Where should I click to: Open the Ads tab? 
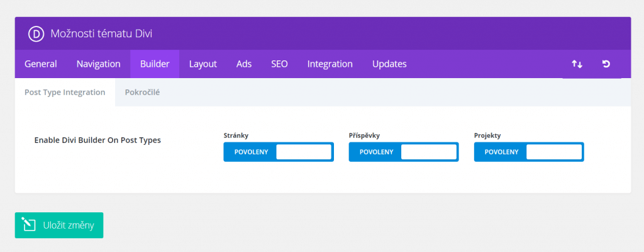244,64
